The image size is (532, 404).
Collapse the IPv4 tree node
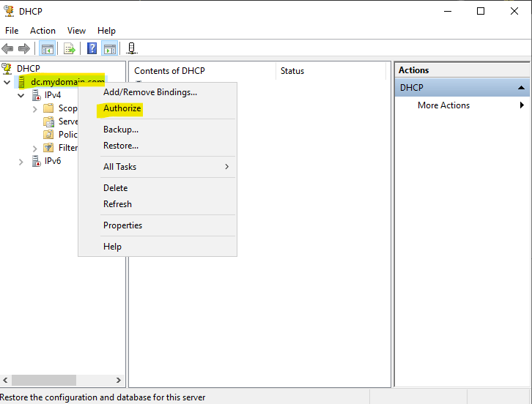21,95
